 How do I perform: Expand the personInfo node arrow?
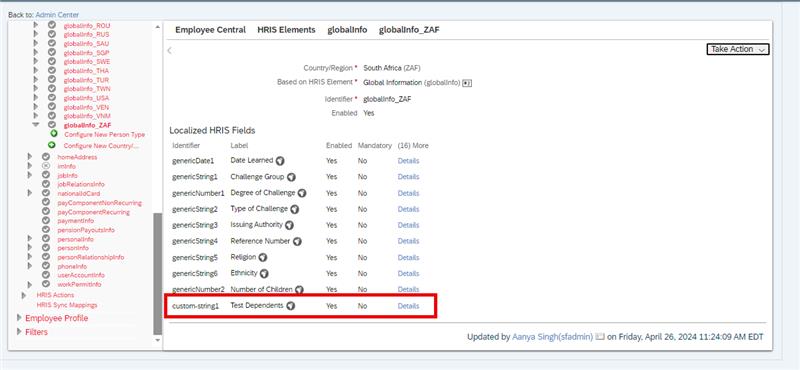tap(30, 248)
